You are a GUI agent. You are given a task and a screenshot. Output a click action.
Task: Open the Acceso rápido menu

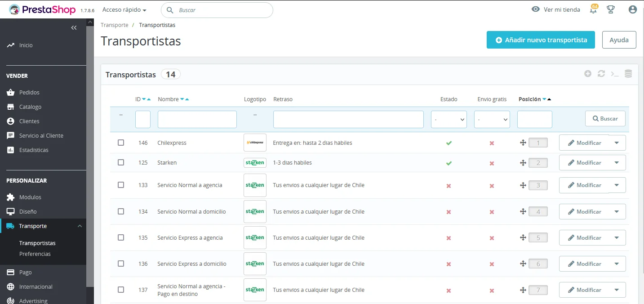click(x=124, y=9)
